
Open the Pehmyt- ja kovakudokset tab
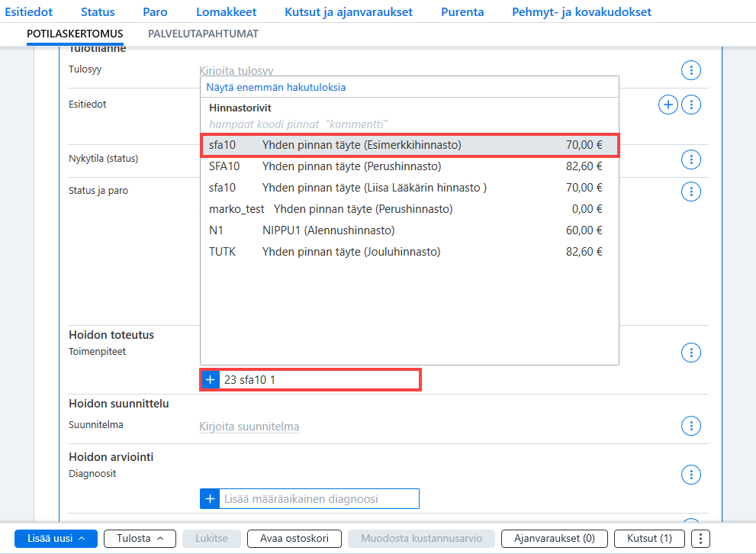pyautogui.click(x=581, y=12)
